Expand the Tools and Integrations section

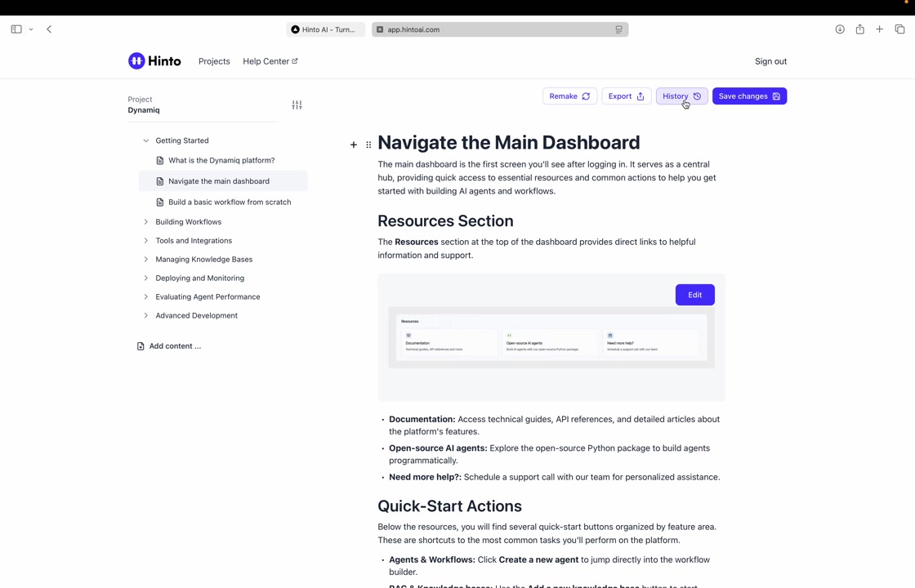146,241
